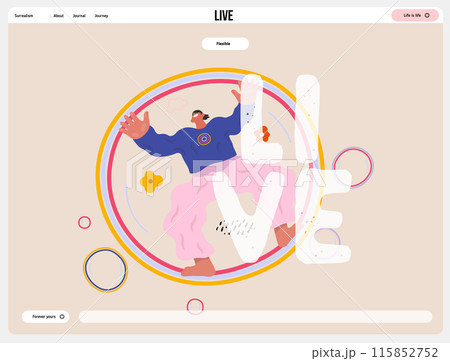
Task: Click the pink 'Life is life' button
Action: click(x=415, y=15)
